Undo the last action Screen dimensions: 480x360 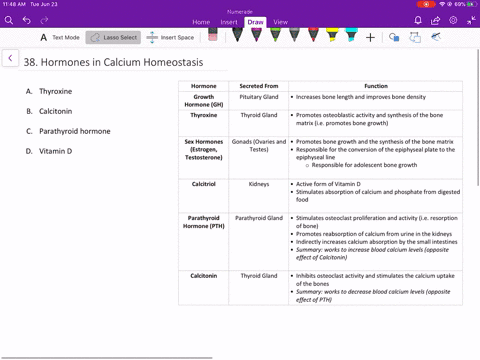[x=27, y=21]
